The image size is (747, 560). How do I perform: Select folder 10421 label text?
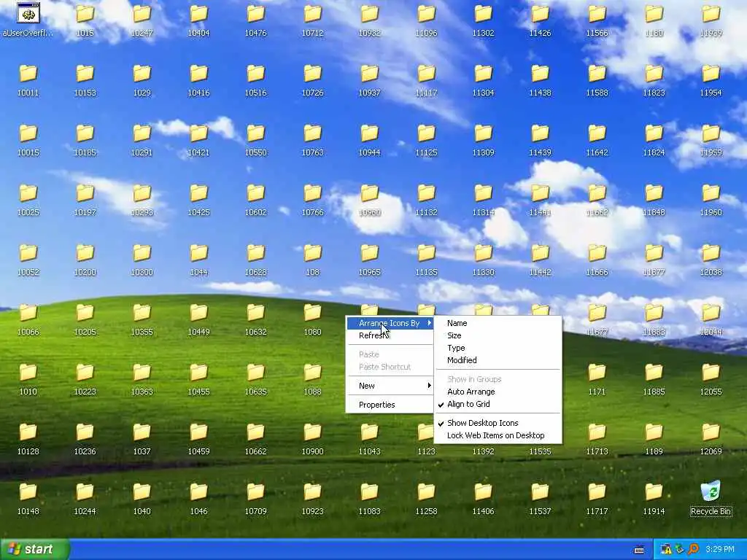pos(198,152)
